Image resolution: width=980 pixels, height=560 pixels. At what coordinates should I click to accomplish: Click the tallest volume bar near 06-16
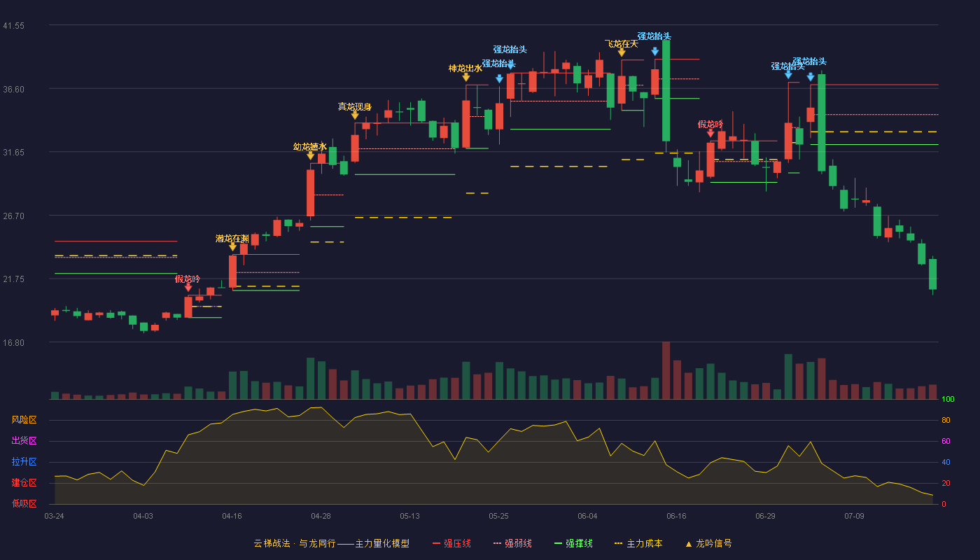(666, 370)
